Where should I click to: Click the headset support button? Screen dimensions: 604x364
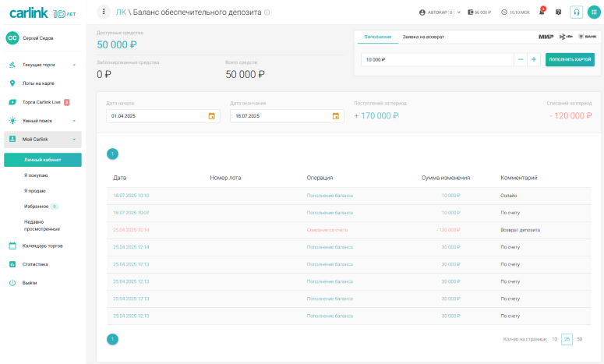577,12
